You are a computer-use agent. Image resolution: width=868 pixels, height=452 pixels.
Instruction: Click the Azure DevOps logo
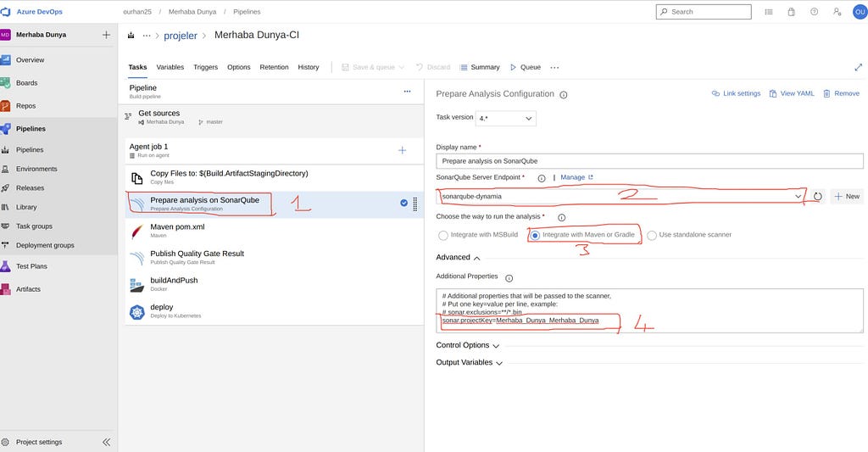(x=6, y=12)
